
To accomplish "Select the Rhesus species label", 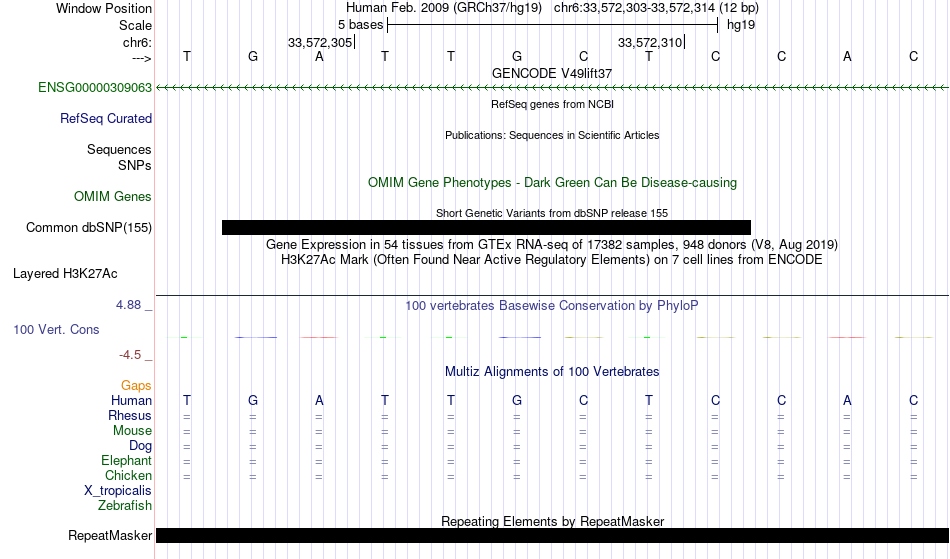I will coord(130,415).
